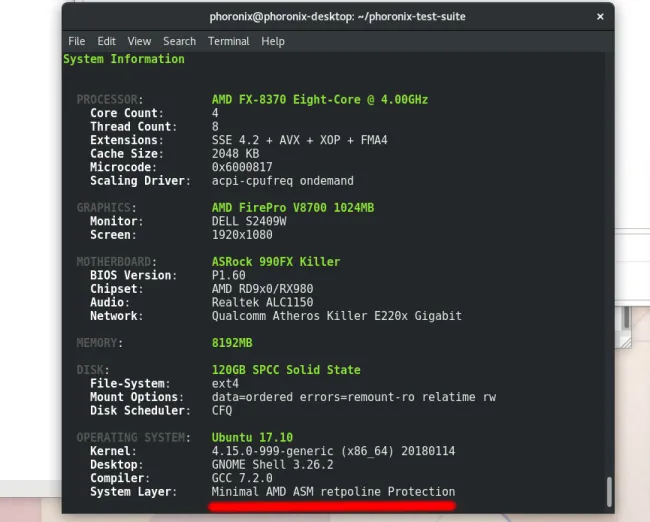Click the 'OPERATING SYSTEM:' label
Image resolution: width=650 pixels, height=522 pixels.
point(133,437)
